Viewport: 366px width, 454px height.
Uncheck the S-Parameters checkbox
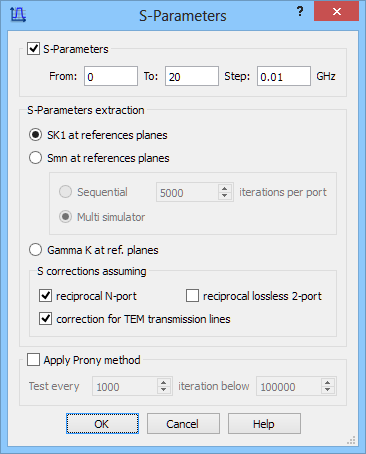pos(33,49)
